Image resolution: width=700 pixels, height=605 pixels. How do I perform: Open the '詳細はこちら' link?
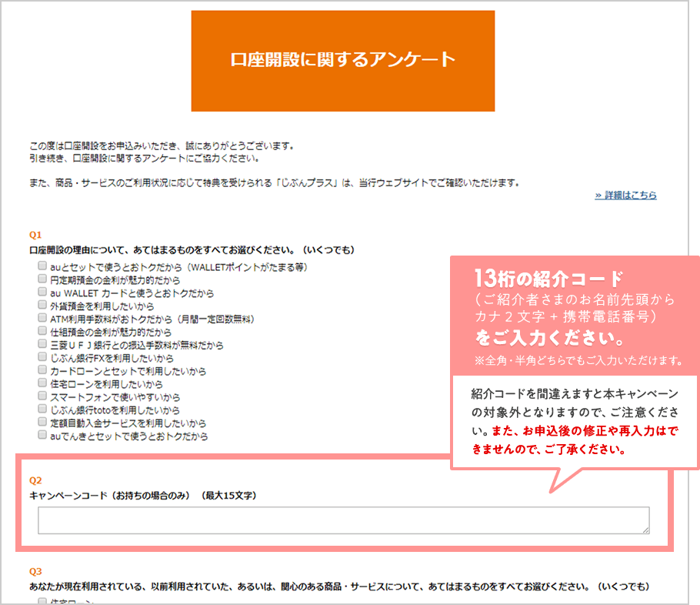click(625, 196)
